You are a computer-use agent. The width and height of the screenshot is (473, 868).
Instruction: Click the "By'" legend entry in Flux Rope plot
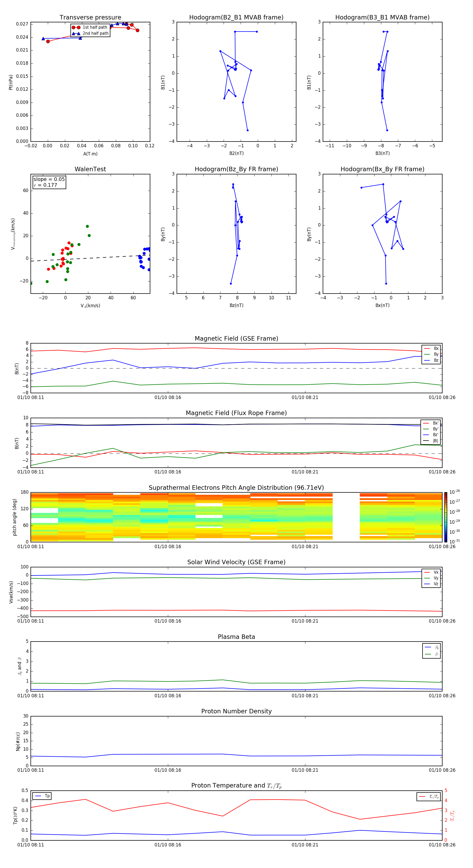(431, 429)
